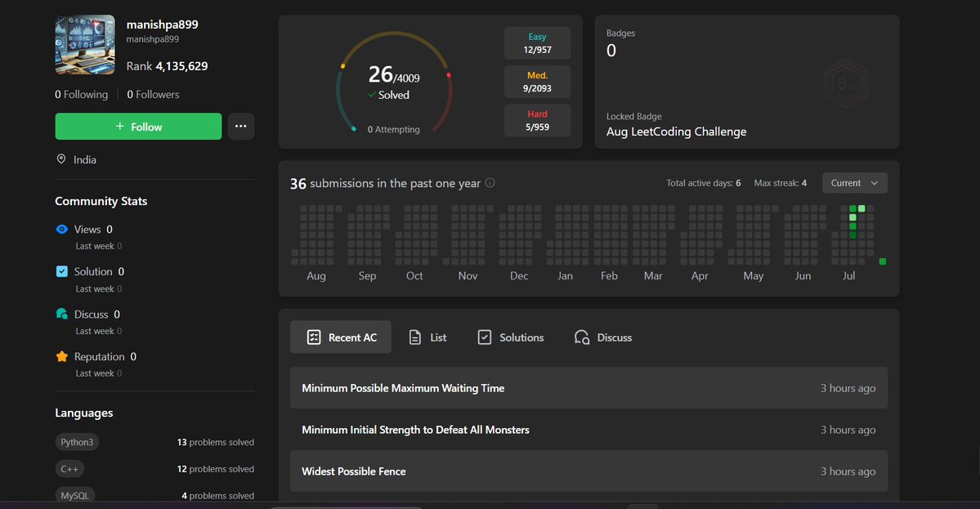Click the Solution checkmark icon in Community Stats
Screen dimensions: 980x509
point(62,272)
